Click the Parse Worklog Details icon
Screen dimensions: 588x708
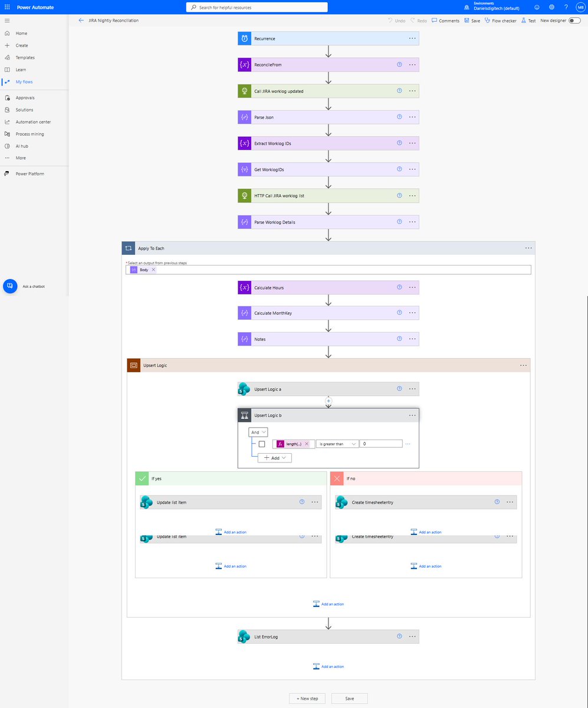point(244,222)
